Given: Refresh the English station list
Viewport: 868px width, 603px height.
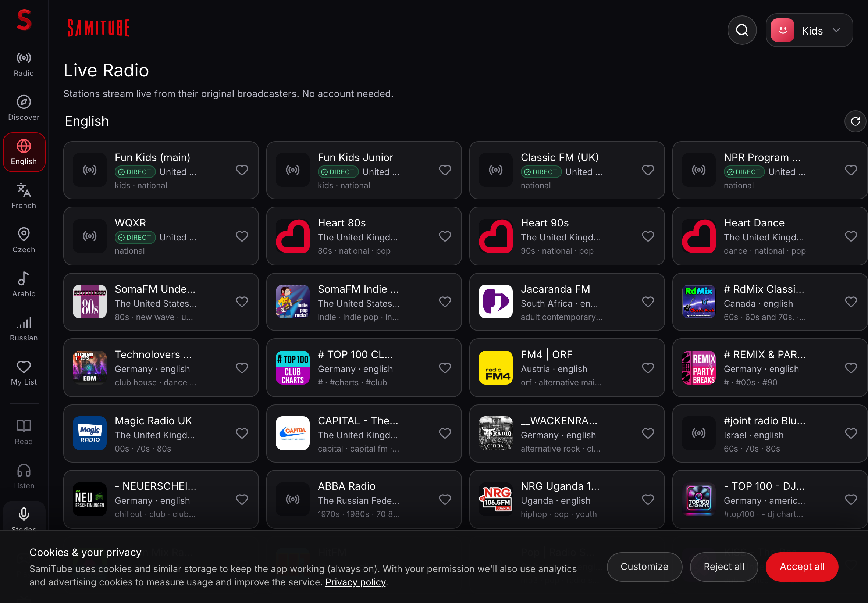Looking at the screenshot, I should [855, 121].
